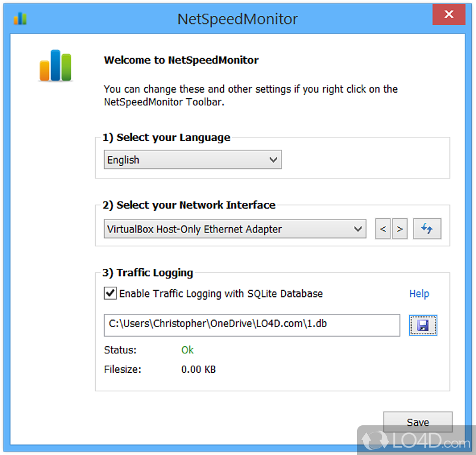Close the NetSpeedMonitor window

click(449, 14)
